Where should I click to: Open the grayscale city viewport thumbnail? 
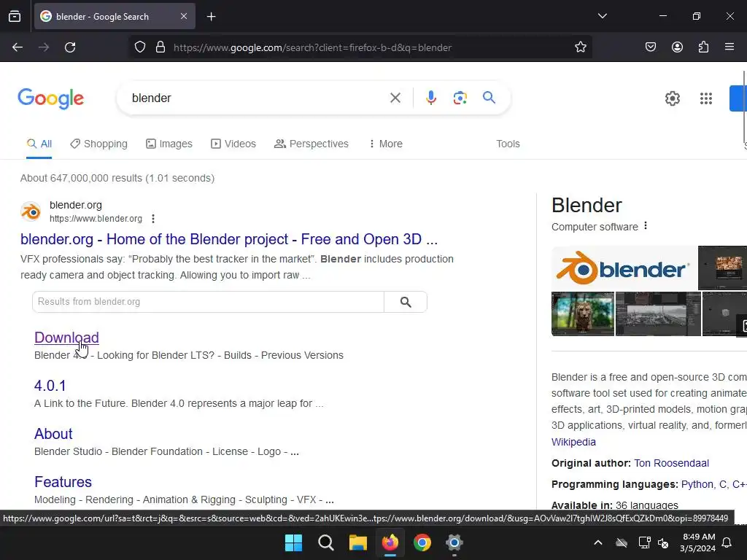pyautogui.click(x=658, y=314)
